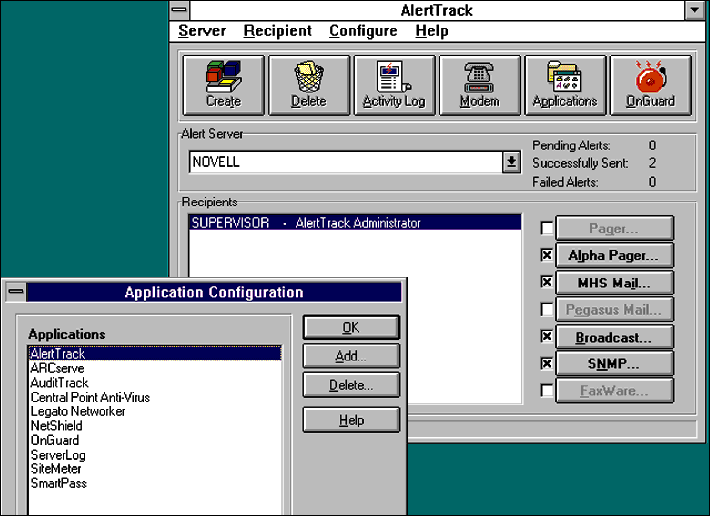Screen dimensions: 710x516
Task: Enable the Pegasus Mail checkbox
Action: (x=547, y=310)
